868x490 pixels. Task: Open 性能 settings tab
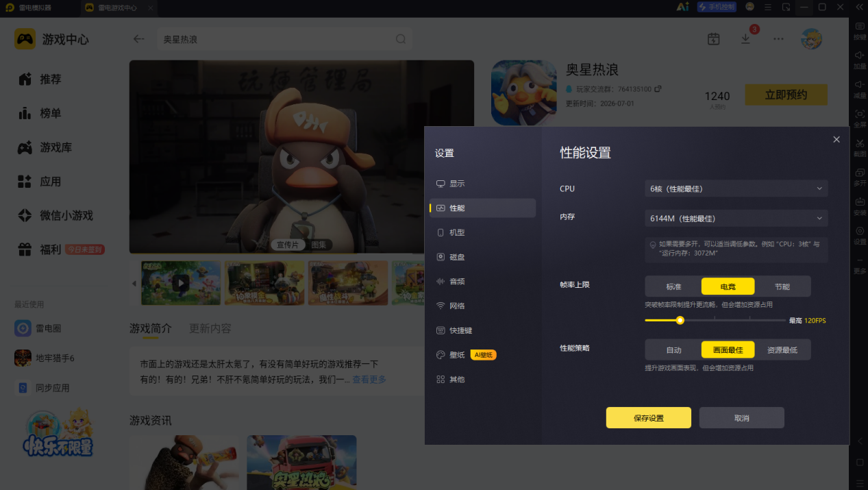[x=482, y=208]
